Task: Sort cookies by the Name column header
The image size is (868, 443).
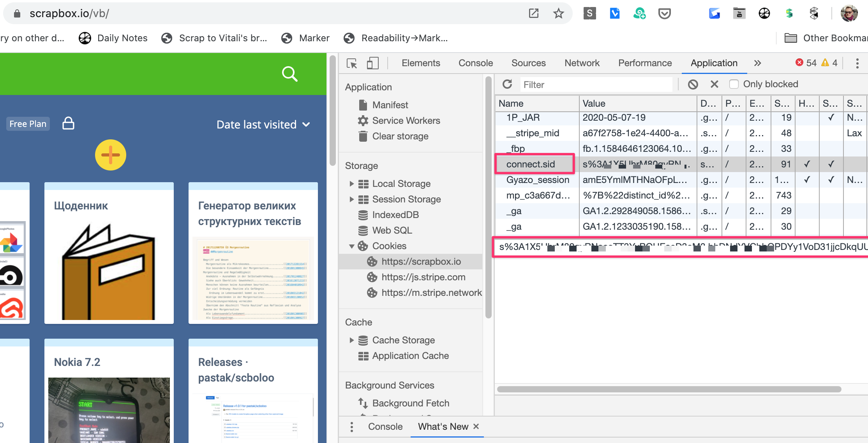Action: 537,104
